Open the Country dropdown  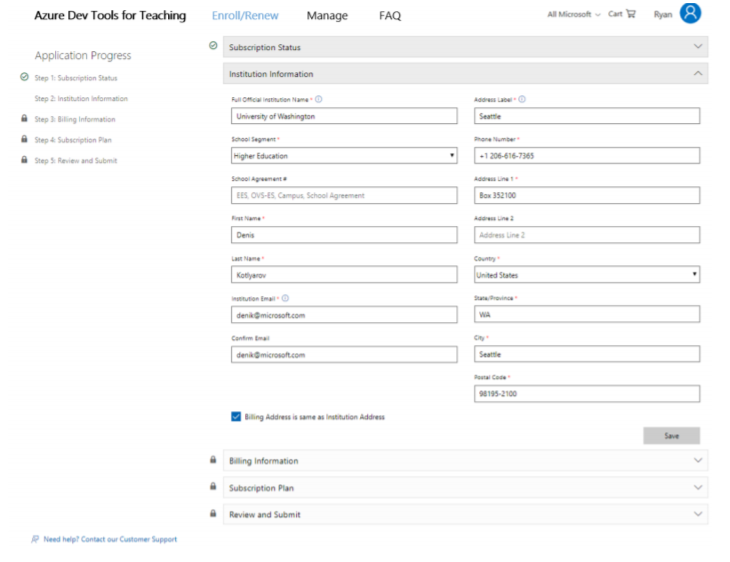pyautogui.click(x=587, y=275)
